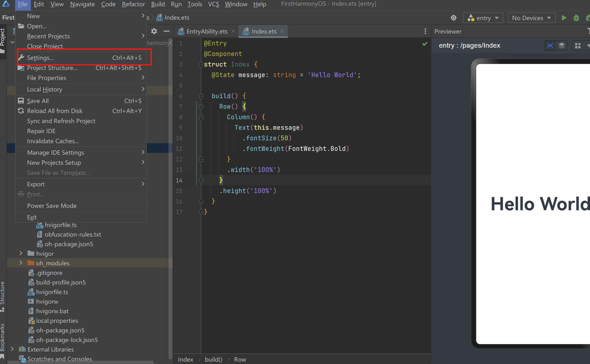Image resolution: width=590 pixels, height=364 pixels.
Task: Expand the hvigor folder in tree
Action: click(21, 254)
